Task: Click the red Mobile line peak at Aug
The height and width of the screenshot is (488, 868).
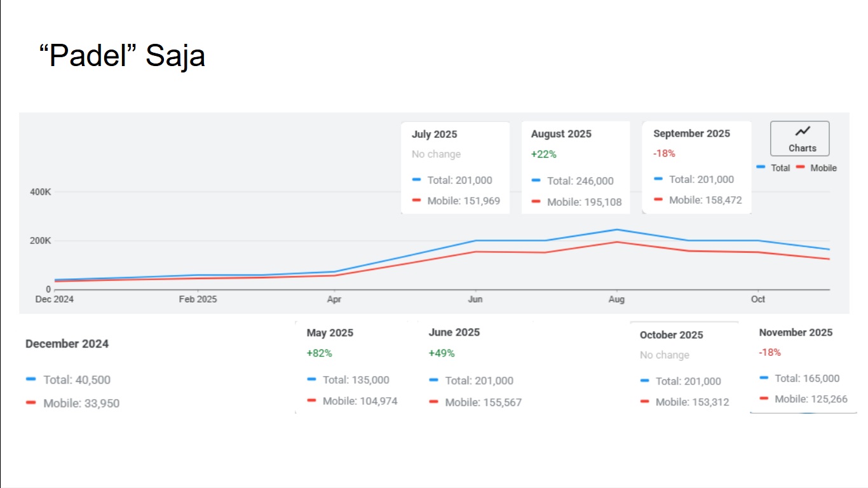Action: (616, 241)
